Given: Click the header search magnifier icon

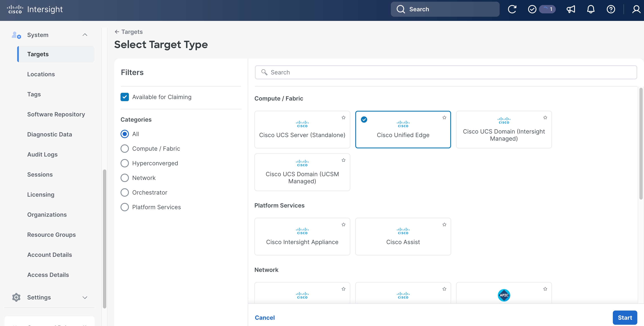Looking at the screenshot, I should [401, 9].
